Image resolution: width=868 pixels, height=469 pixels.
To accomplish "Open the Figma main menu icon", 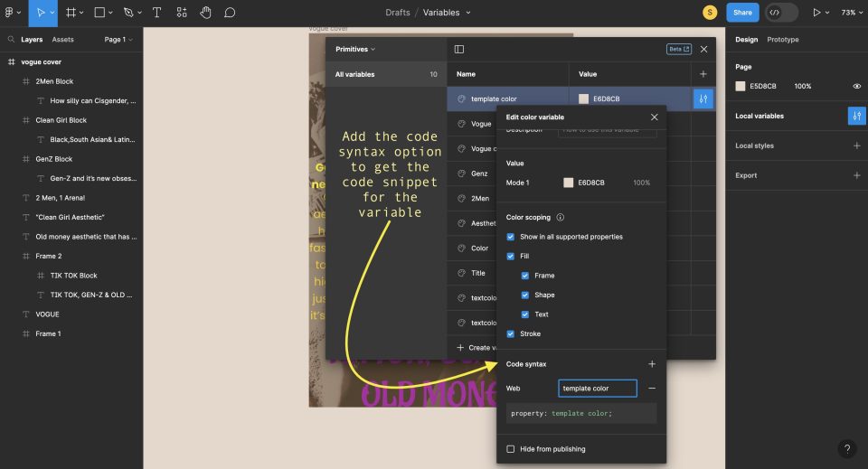I will click(9, 12).
